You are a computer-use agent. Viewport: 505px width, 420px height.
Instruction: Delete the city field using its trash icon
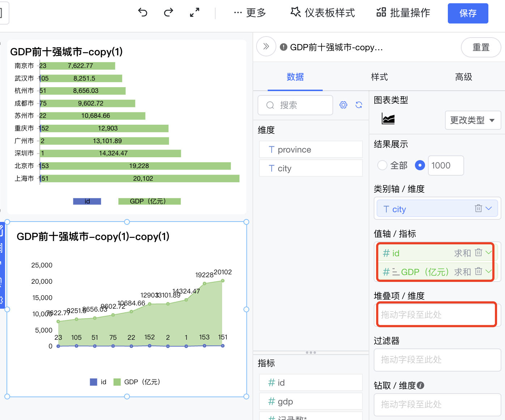point(478,208)
